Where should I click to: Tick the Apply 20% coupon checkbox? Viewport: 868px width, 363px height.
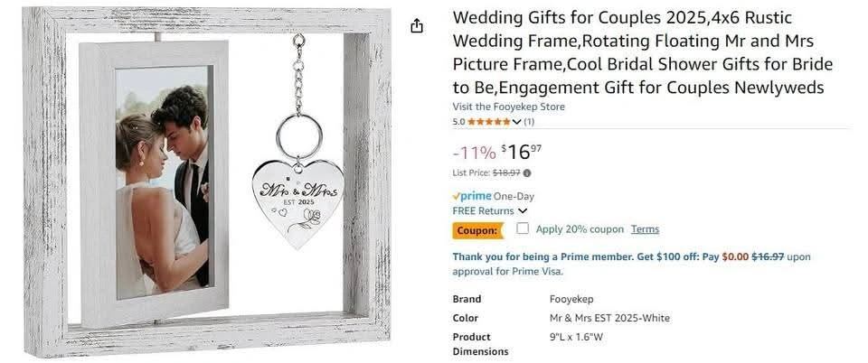[x=523, y=228]
